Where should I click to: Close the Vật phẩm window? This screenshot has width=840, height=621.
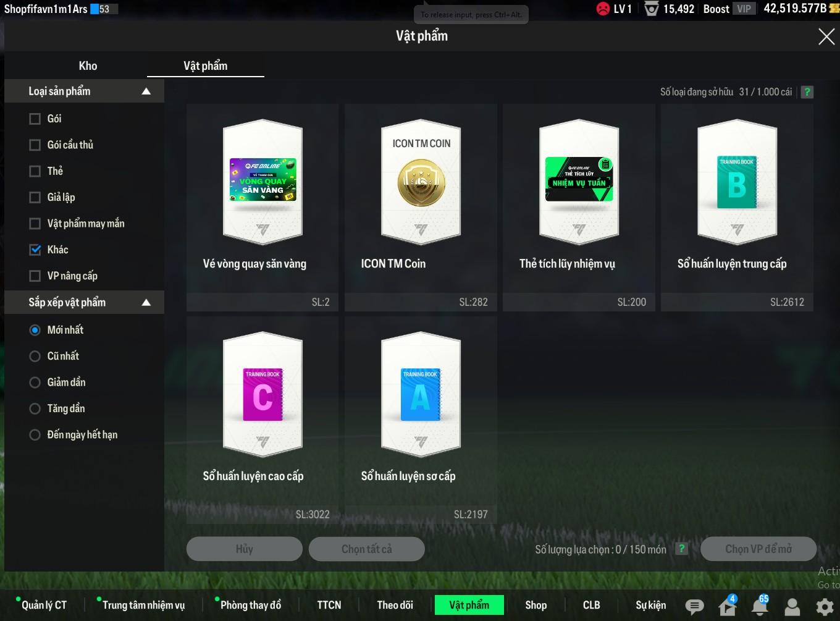pyautogui.click(x=826, y=36)
